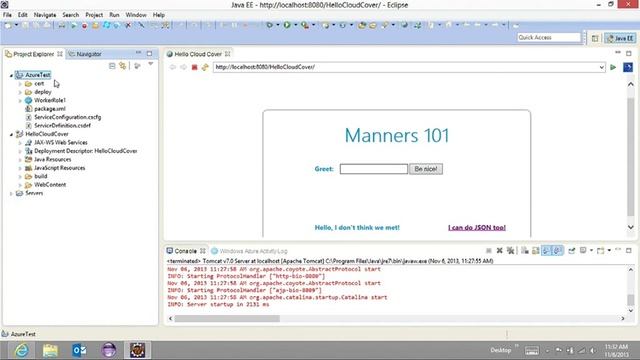Stop loading the browser page (red square)
This screenshot has height=360, width=640.
(194, 67)
